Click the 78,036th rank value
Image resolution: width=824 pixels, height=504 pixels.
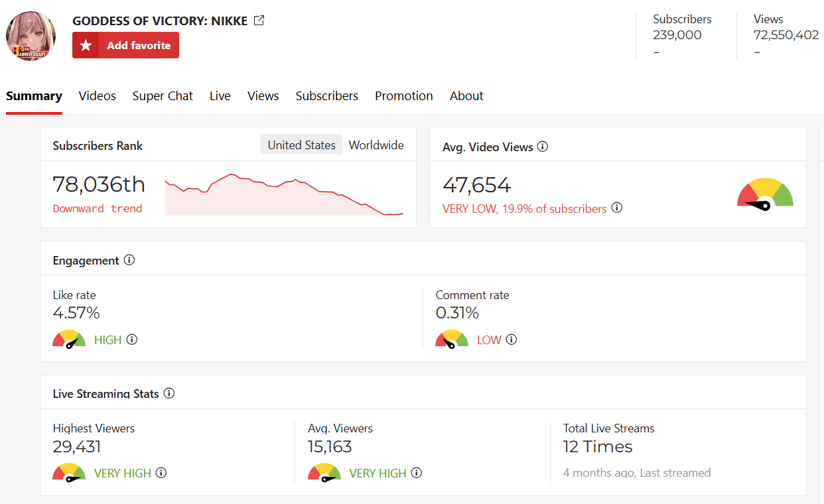click(99, 184)
